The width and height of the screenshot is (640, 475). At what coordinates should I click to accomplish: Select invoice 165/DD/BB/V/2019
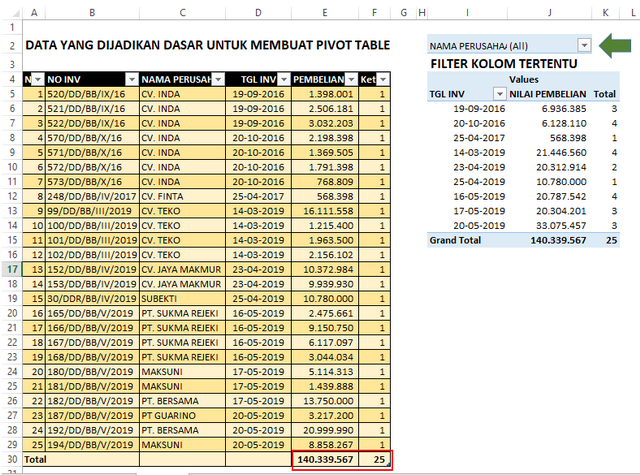(x=92, y=313)
